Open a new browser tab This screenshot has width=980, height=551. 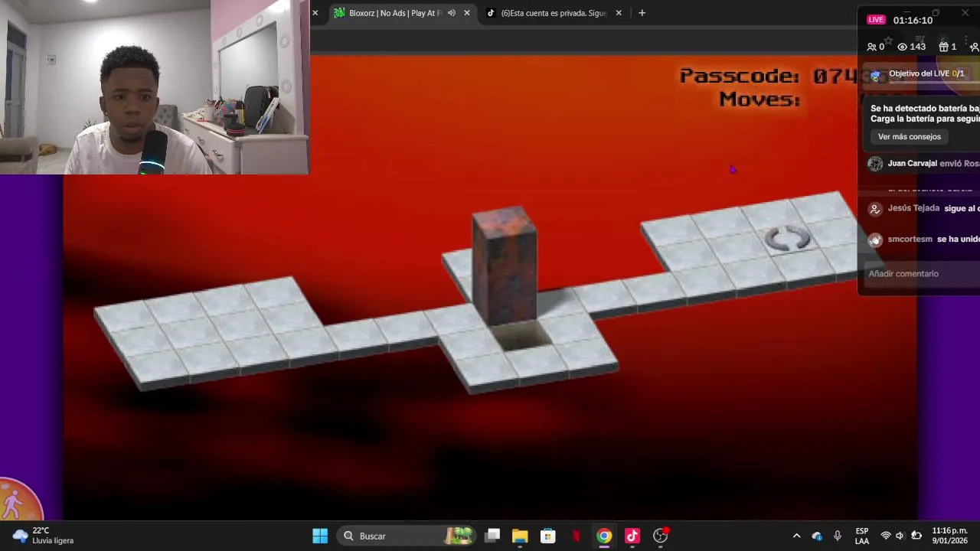click(x=642, y=13)
